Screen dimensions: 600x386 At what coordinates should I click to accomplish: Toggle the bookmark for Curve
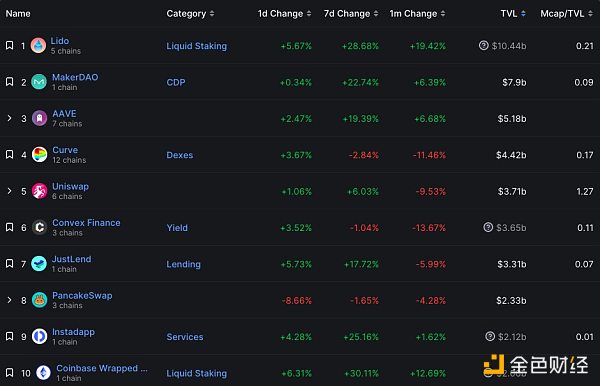coord(10,155)
